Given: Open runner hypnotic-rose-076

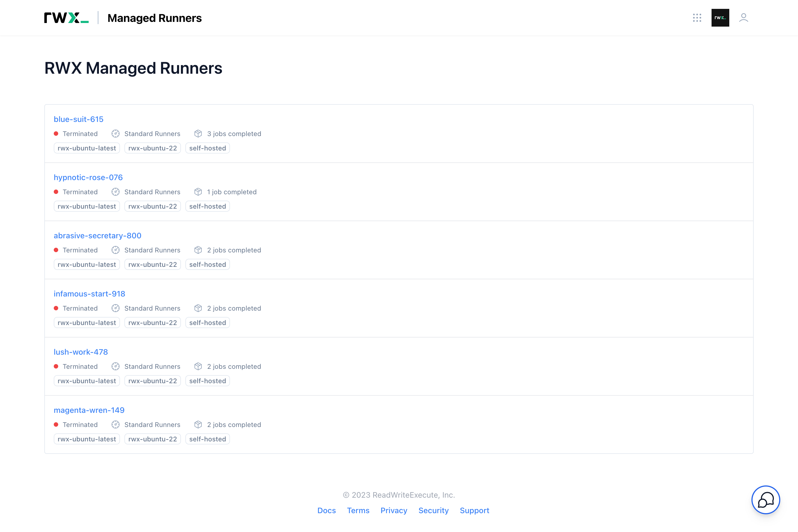Looking at the screenshot, I should pos(88,177).
